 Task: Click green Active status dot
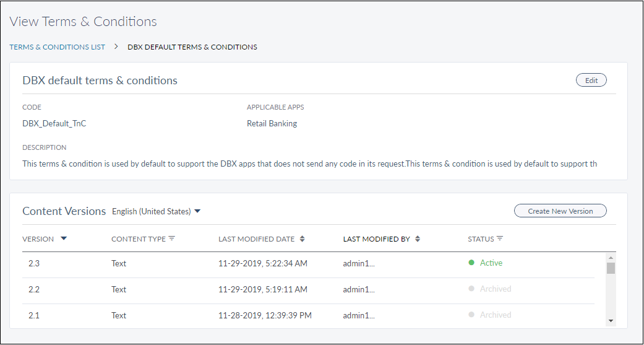[471, 263]
